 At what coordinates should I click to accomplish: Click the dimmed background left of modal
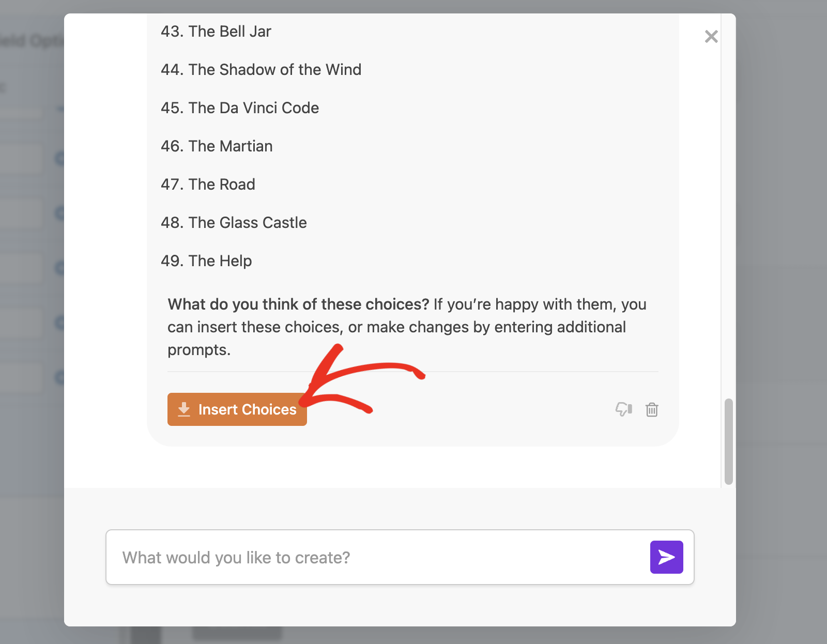[x=31, y=310]
